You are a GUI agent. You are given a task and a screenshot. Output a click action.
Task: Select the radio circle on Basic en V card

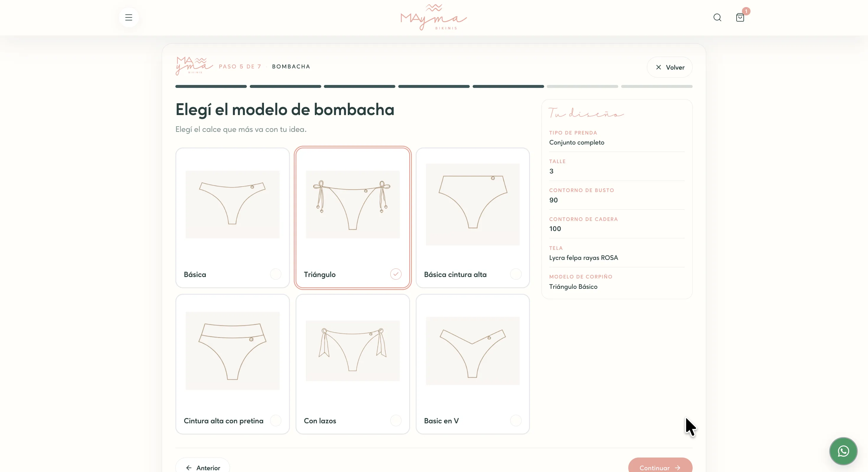coord(515,420)
